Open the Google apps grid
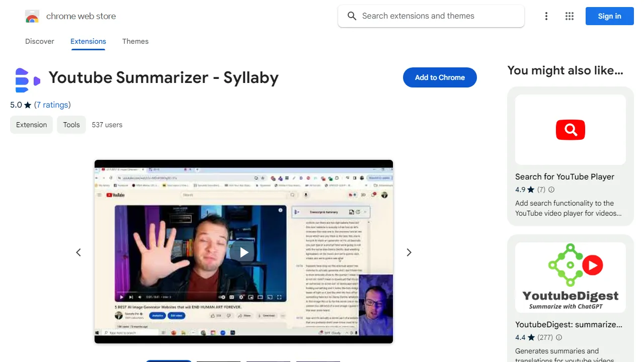The width and height of the screenshot is (644, 362). 570,16
